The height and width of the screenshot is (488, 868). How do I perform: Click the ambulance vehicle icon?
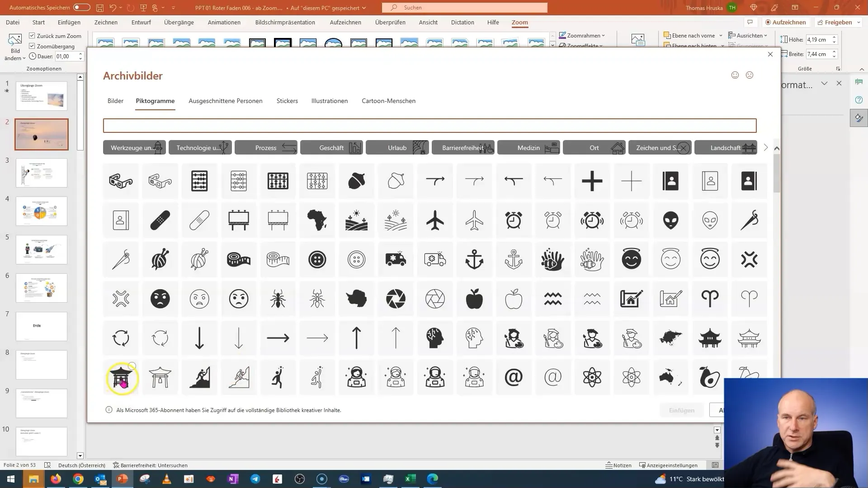pyautogui.click(x=396, y=258)
